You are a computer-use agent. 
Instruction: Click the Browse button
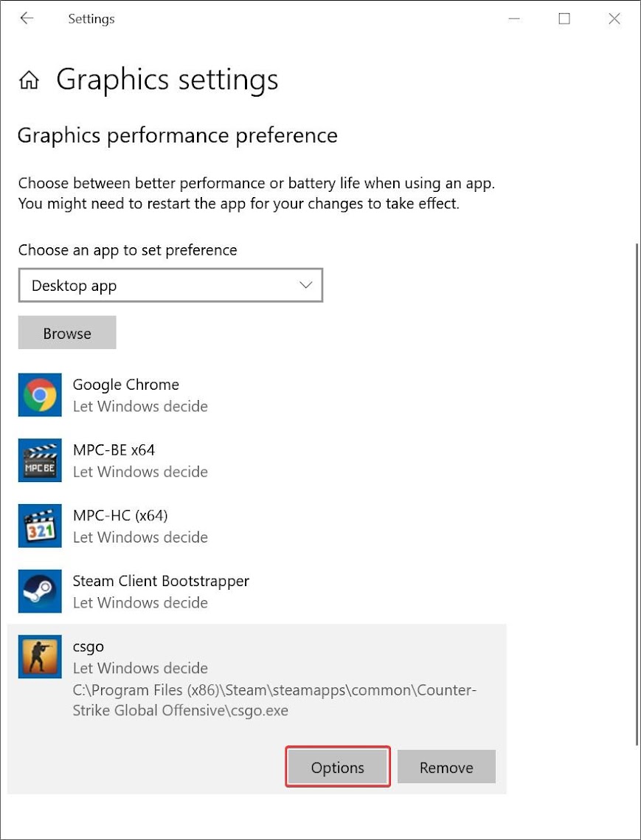point(66,332)
